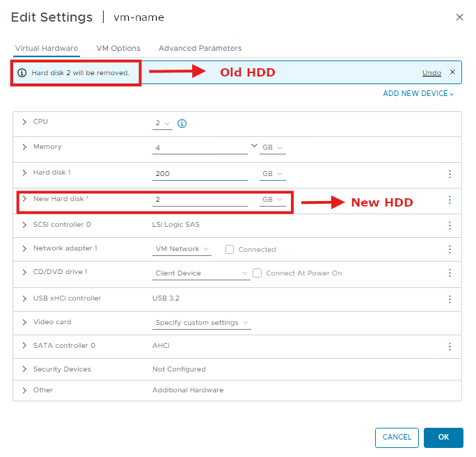This screenshot has width=476, height=457.
Task: Open the Add New Device menu
Action: point(418,94)
